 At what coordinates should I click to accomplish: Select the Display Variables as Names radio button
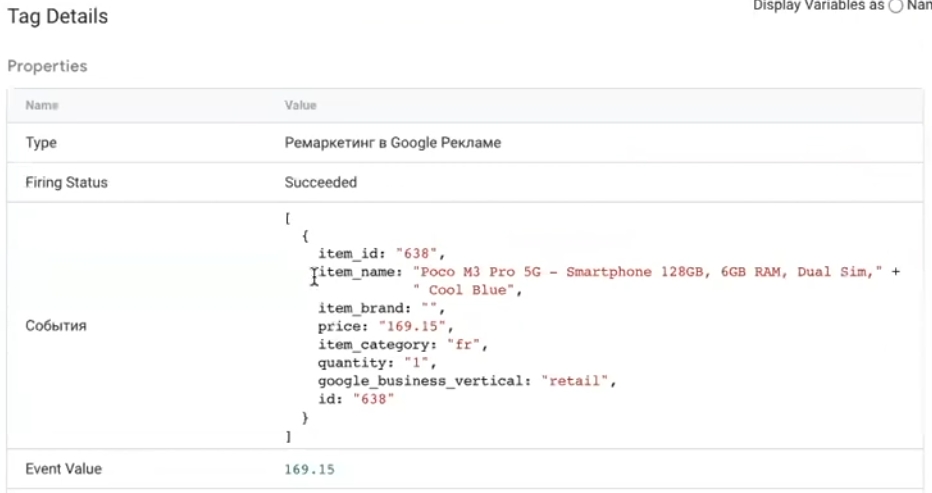coord(895,7)
